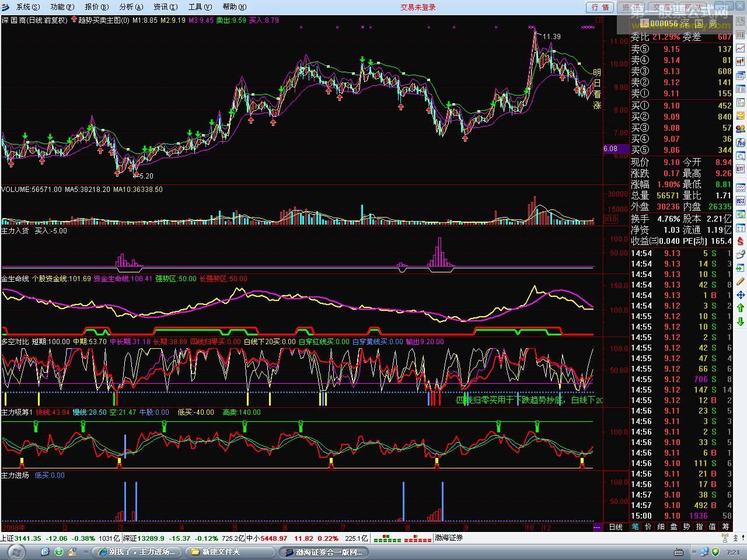Open the 工具(T) menu
The height and width of the screenshot is (560, 747).
click(x=200, y=7)
